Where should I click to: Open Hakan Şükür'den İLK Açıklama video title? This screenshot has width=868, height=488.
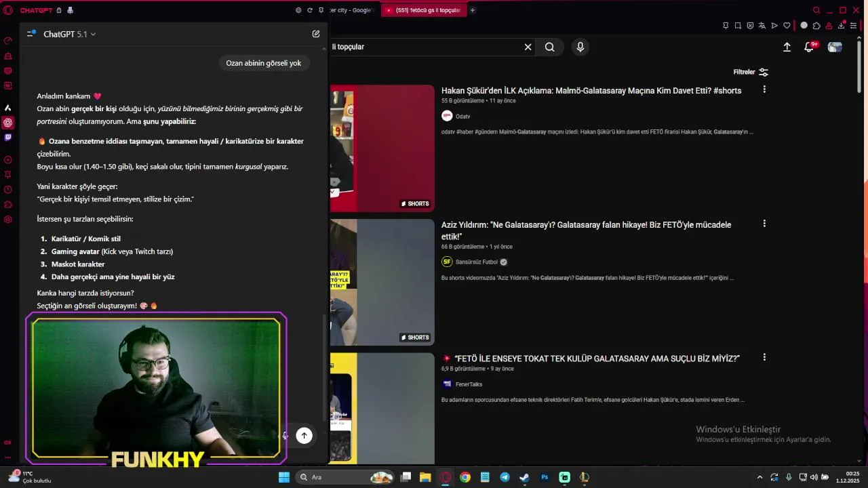pyautogui.click(x=591, y=91)
